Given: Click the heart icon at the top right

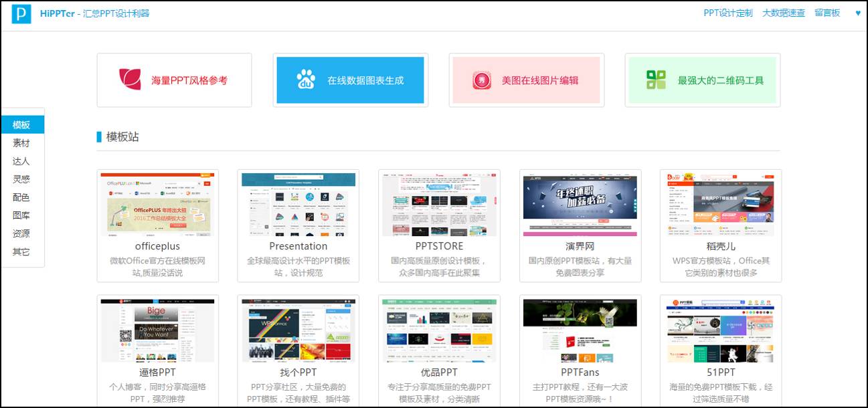Looking at the screenshot, I should coord(859,13).
